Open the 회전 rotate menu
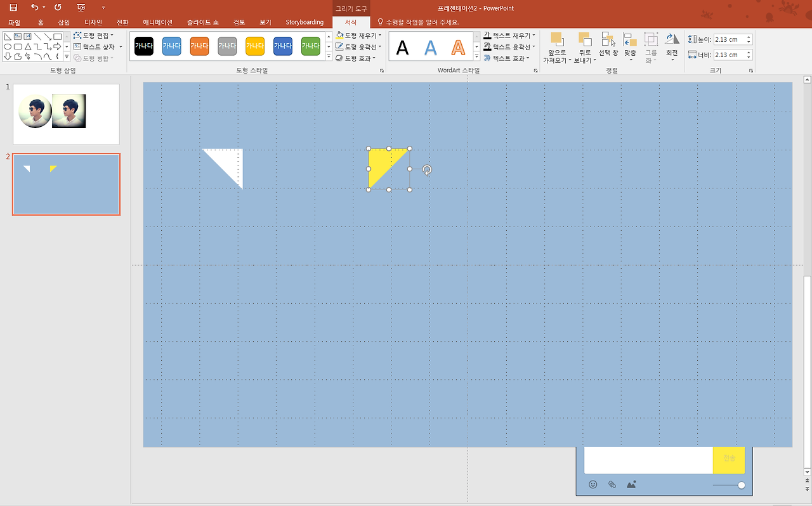This screenshot has width=812, height=506. (x=672, y=48)
